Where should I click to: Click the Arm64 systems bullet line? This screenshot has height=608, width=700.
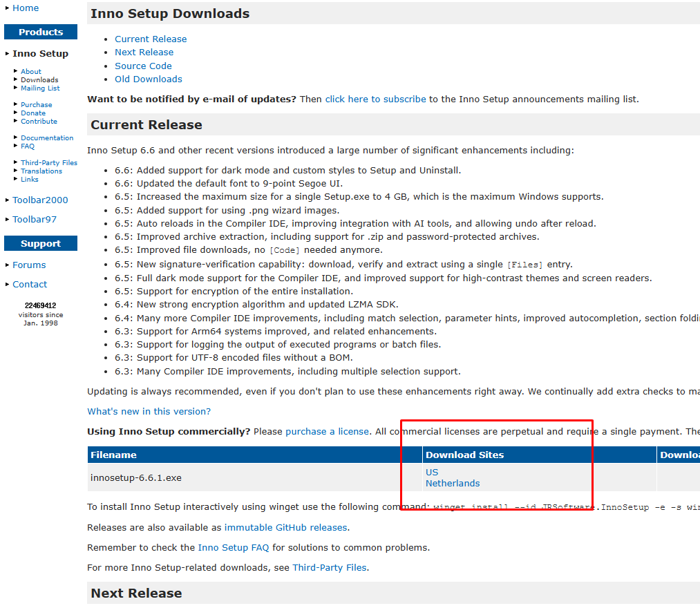(276, 332)
